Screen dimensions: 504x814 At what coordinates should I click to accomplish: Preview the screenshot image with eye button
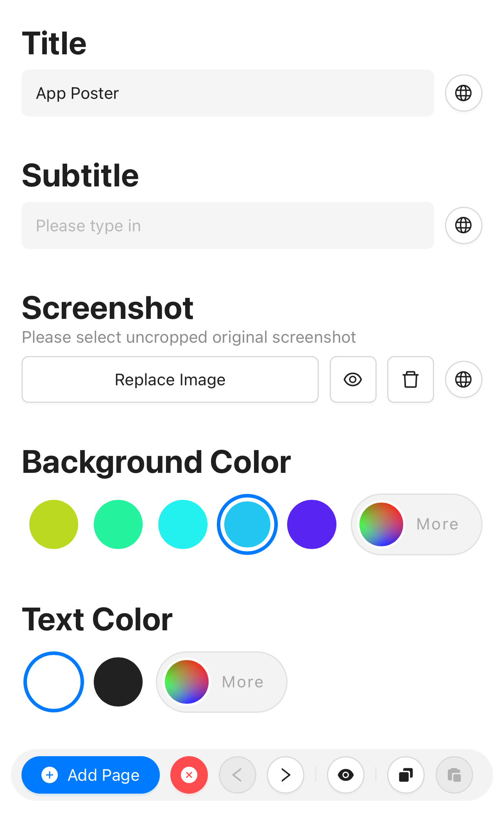point(353,379)
